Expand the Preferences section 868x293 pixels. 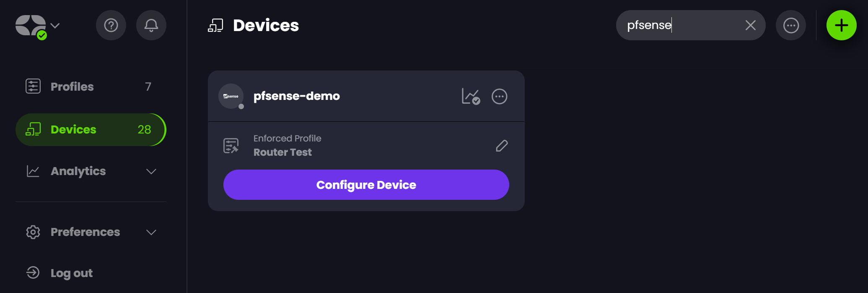[x=151, y=232]
